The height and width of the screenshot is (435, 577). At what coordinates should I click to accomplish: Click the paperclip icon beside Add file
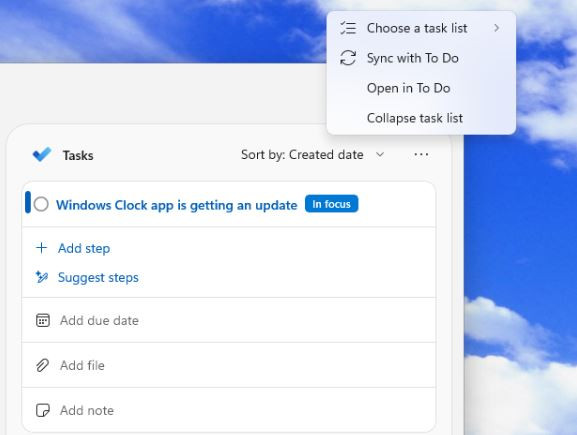pos(42,365)
